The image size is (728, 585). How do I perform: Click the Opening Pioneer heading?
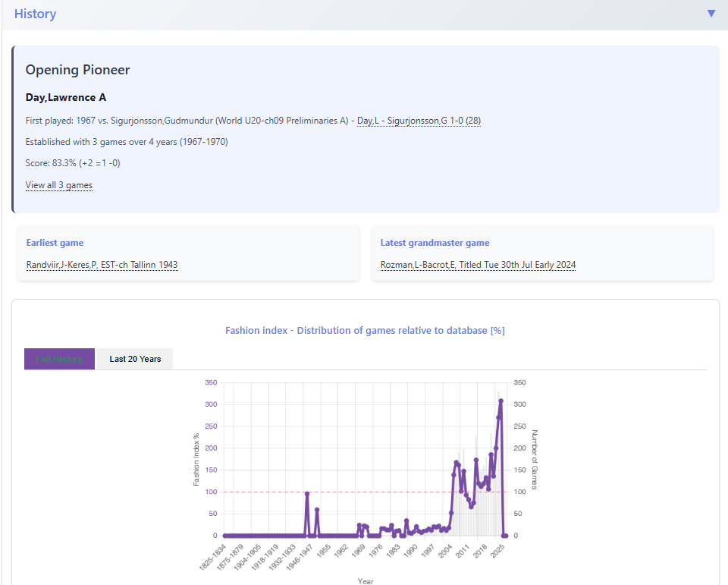77,70
